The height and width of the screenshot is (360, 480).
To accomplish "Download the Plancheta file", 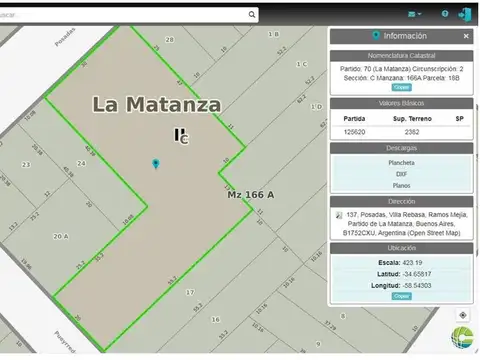I will point(401,163).
